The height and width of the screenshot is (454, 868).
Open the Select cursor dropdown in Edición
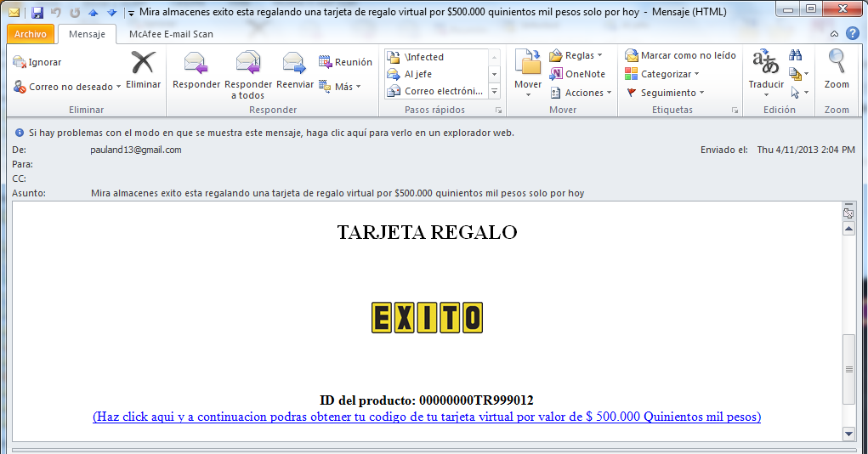click(799, 92)
